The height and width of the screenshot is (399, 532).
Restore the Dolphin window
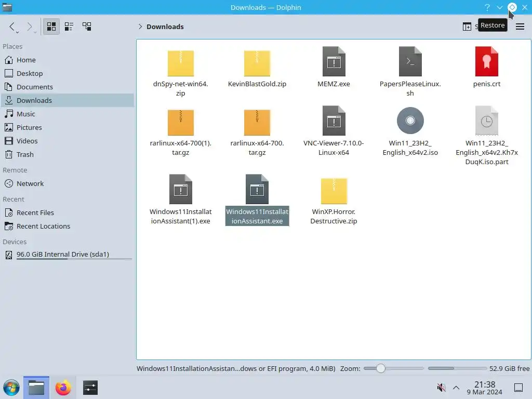click(x=512, y=7)
